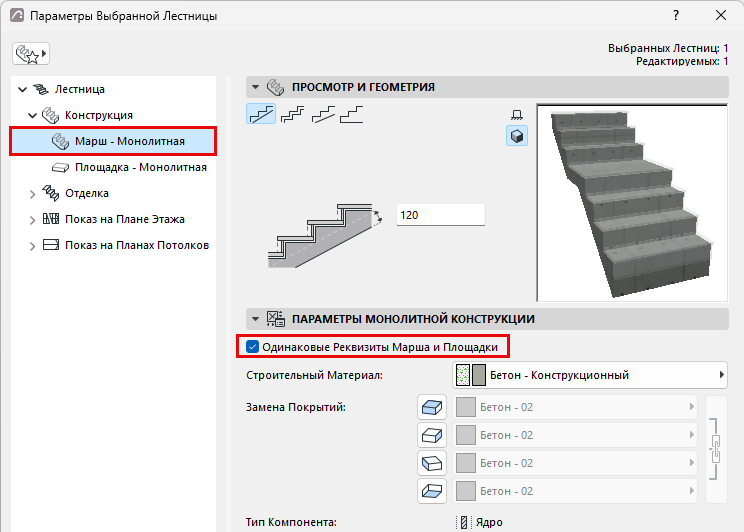Image resolution: width=744 pixels, height=532 pixels.
Task: Click the Ядро component type value
Action: coord(489,522)
